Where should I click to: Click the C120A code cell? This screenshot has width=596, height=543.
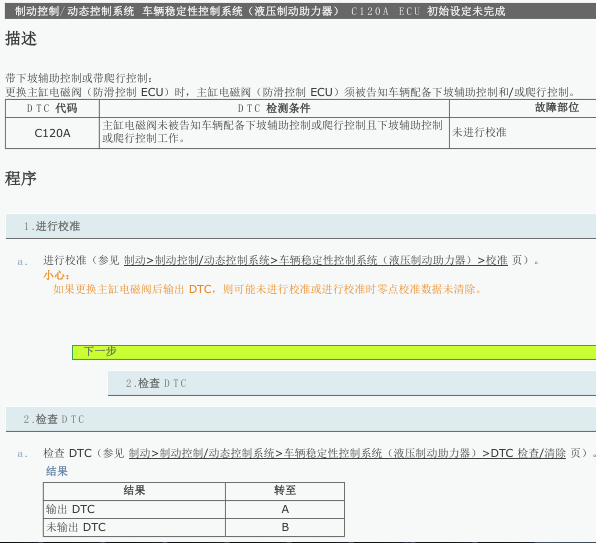(x=52, y=133)
